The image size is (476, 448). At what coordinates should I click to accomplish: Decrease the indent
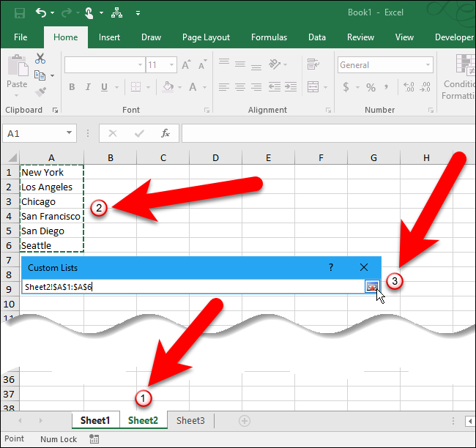coord(275,87)
